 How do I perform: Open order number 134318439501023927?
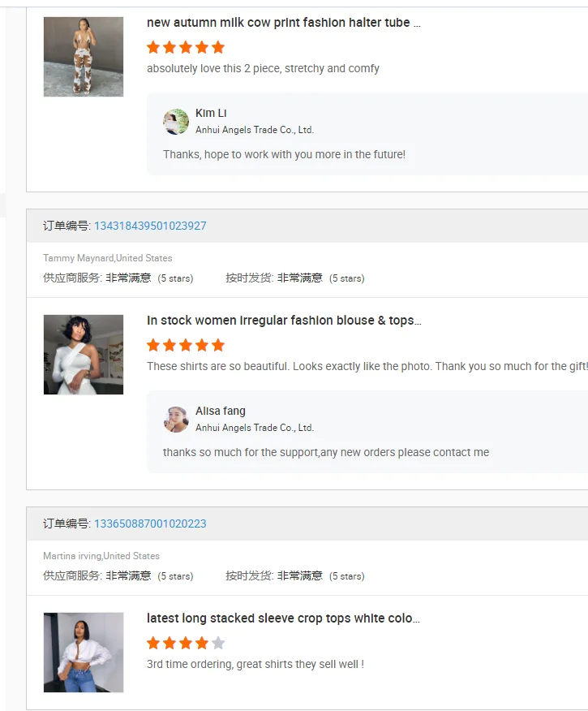pyautogui.click(x=150, y=226)
